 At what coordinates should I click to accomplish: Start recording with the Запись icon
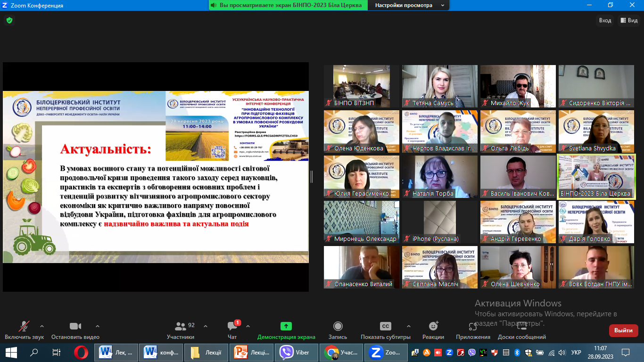coord(338,326)
